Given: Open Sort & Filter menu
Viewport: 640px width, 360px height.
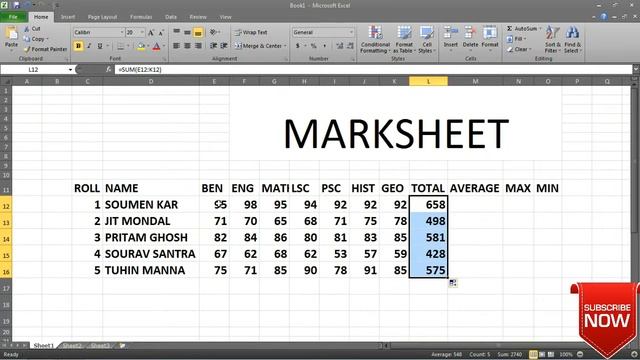Looking at the screenshot, I should click(552, 40).
